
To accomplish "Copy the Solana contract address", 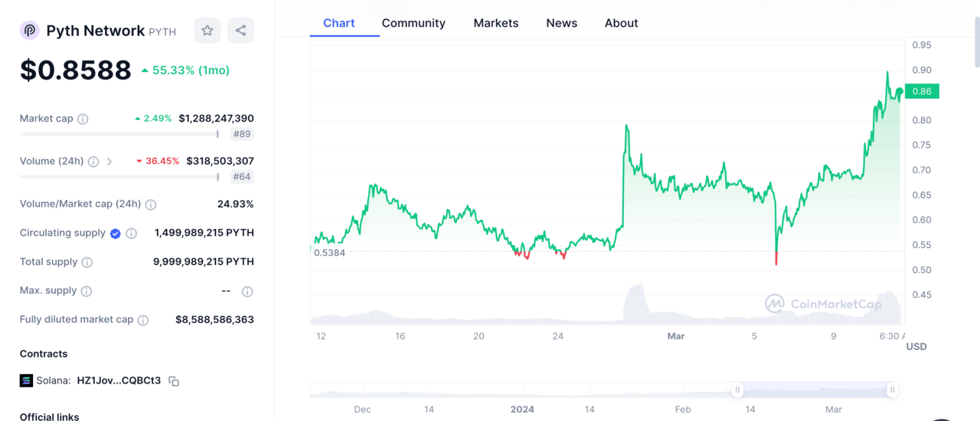I will click(x=174, y=381).
